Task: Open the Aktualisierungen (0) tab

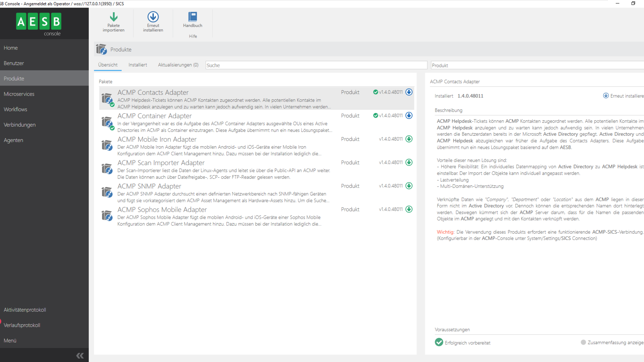Action: [178, 65]
